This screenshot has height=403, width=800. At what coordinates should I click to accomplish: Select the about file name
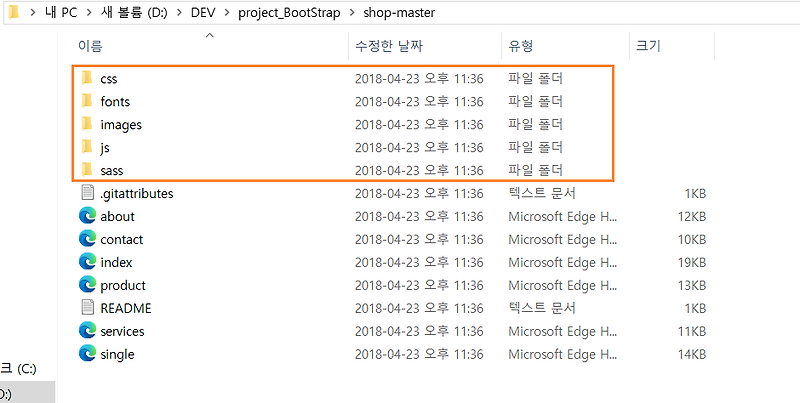point(117,216)
